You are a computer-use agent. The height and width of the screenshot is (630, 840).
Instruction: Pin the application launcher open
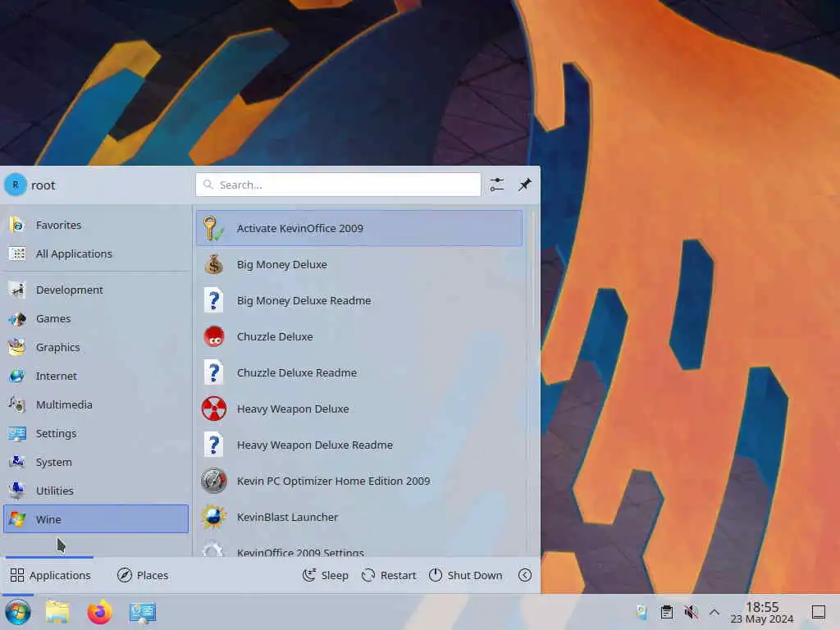tap(524, 185)
